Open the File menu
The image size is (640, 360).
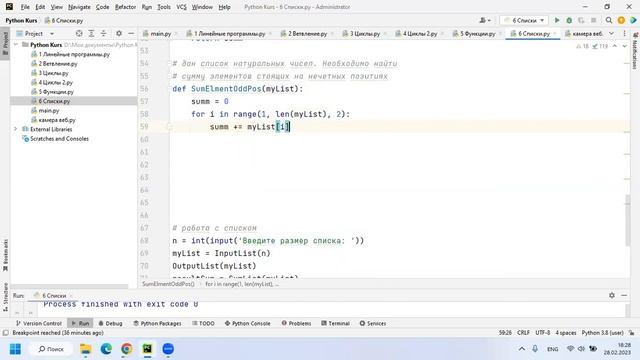[x=25, y=7]
